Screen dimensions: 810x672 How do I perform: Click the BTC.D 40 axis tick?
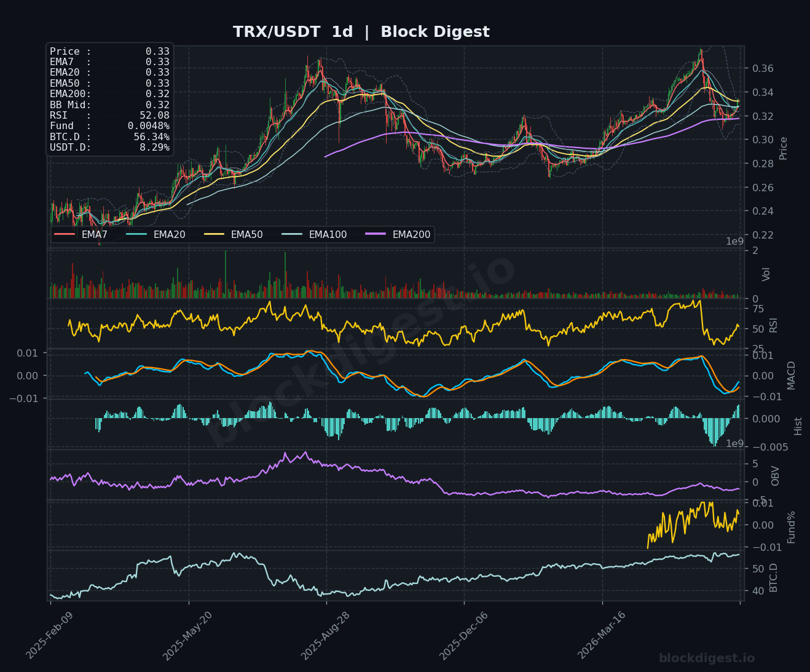pos(758,591)
